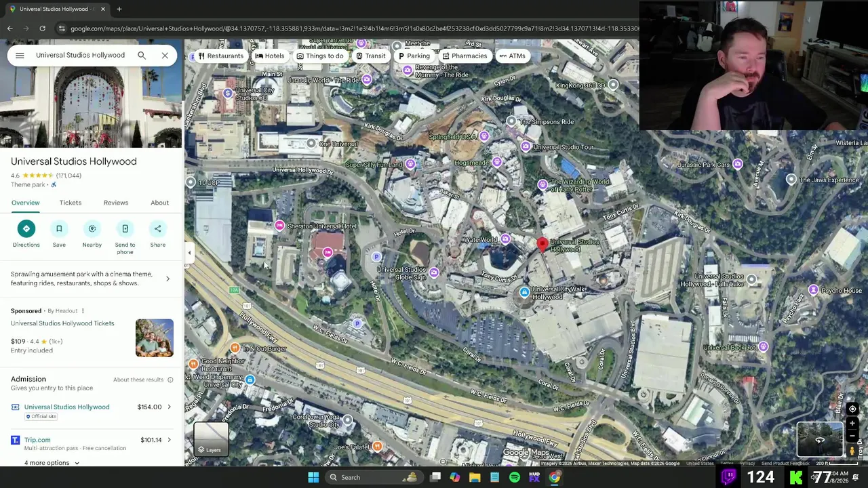Activate the Street View pegman

pos(852,451)
